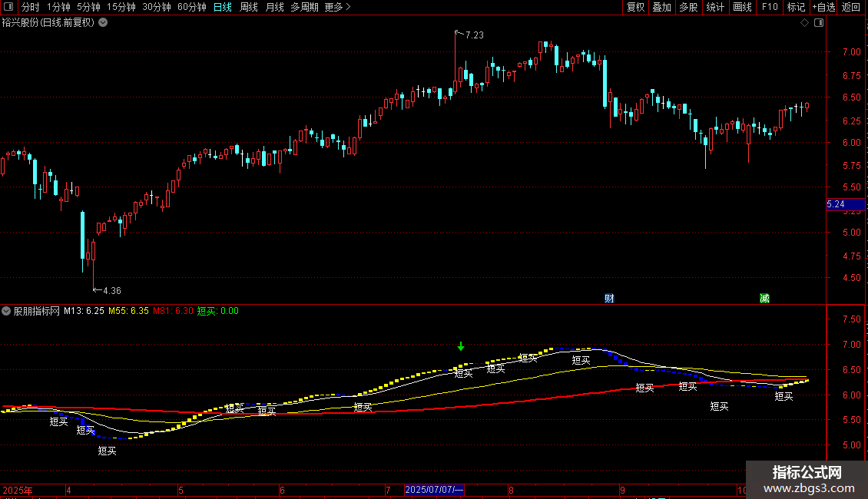Image resolution: width=868 pixels, height=499 pixels.
Task: Click the 减 marker on the chart
Action: tap(764, 299)
